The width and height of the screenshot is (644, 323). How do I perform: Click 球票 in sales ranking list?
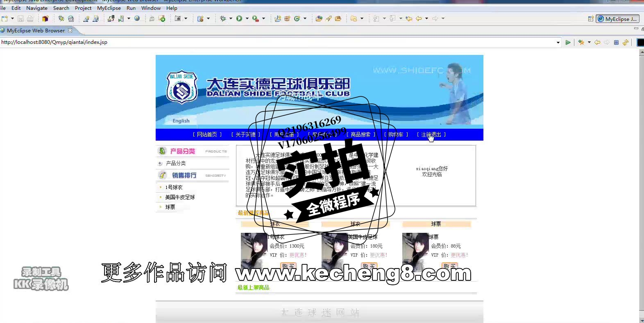click(170, 207)
